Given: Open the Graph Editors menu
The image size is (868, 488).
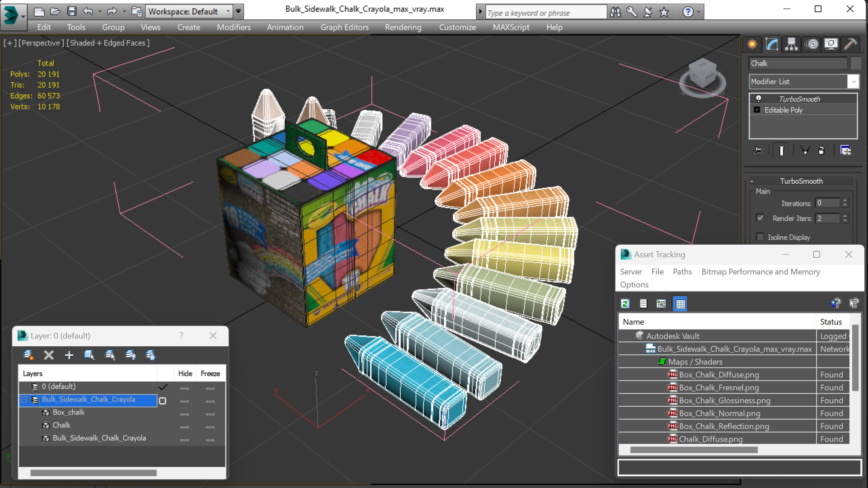Looking at the screenshot, I should coord(344,27).
